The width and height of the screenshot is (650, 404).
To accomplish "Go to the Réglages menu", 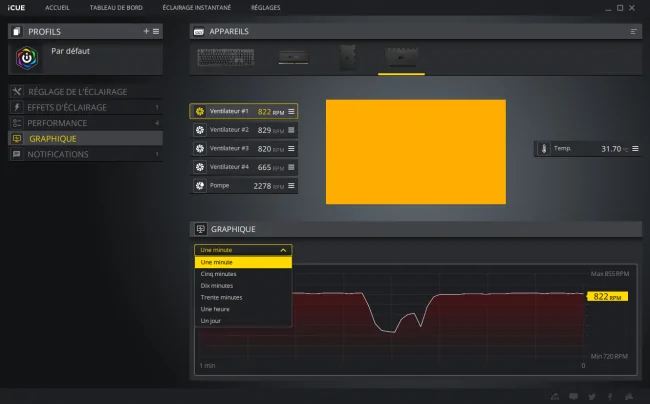I will pos(266,7).
